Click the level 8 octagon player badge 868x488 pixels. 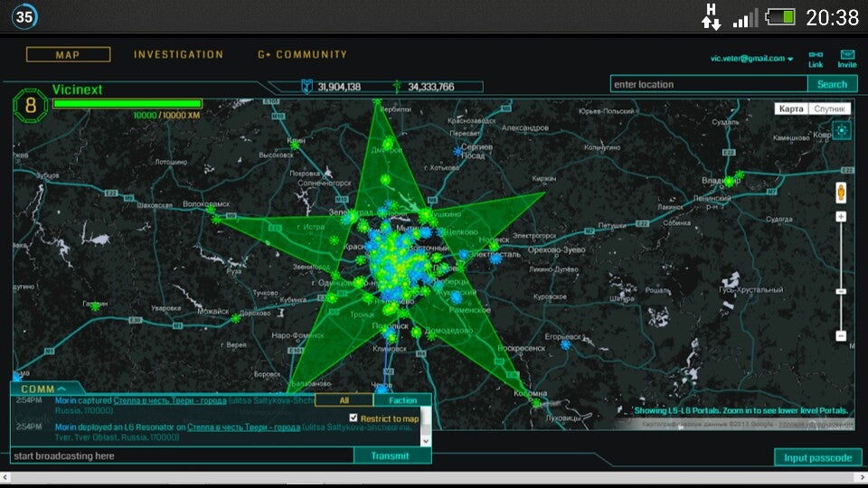click(31, 105)
